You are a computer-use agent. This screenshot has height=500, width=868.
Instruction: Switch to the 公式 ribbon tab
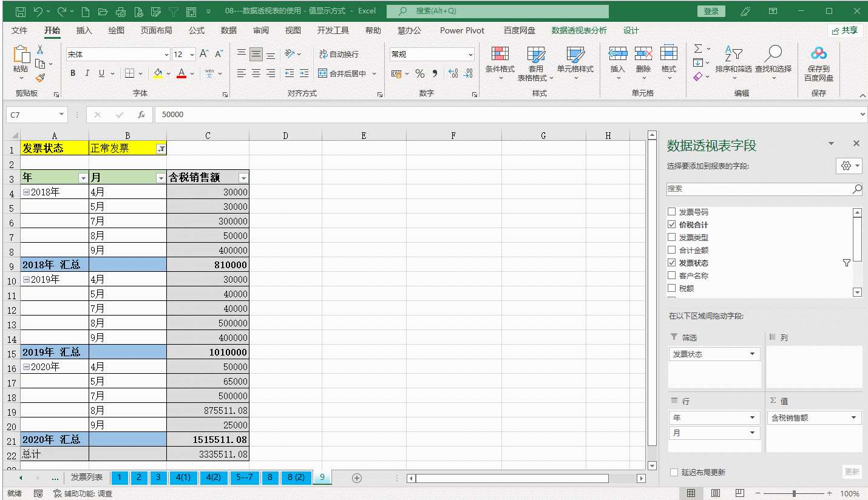coord(197,30)
